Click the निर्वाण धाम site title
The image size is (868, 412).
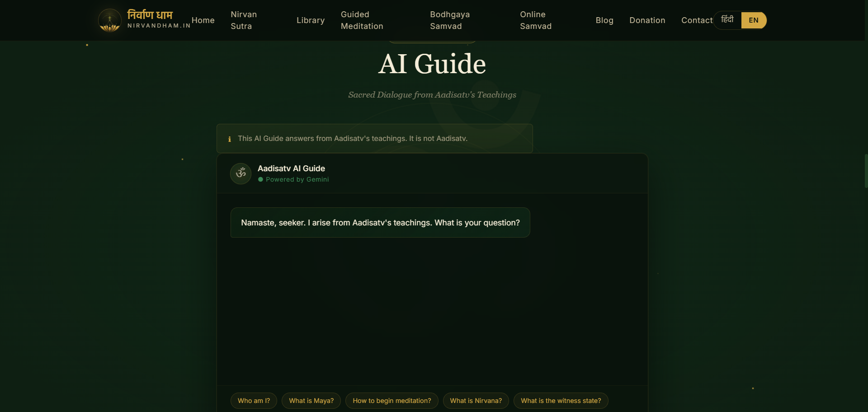tap(150, 15)
